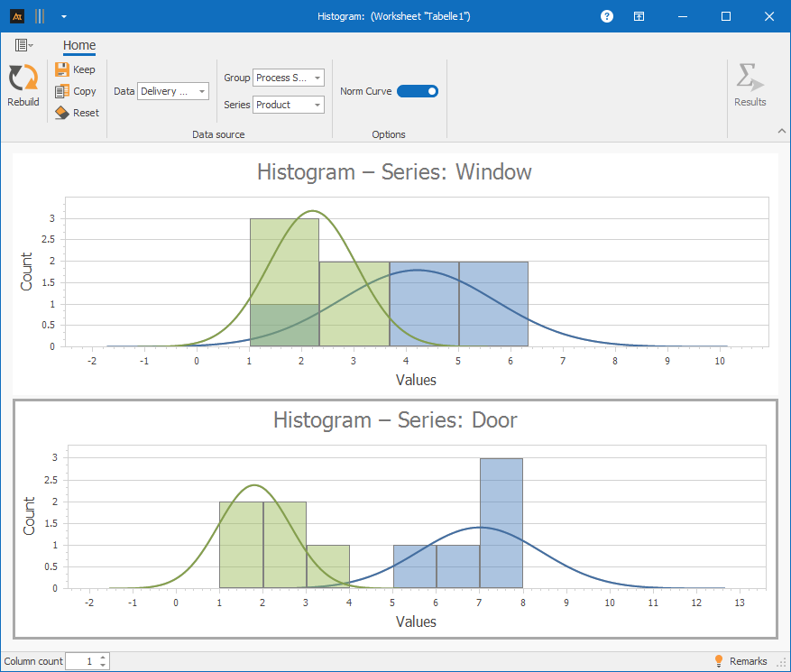Open the Results sigma icon
791x672 pixels.
[x=750, y=78]
